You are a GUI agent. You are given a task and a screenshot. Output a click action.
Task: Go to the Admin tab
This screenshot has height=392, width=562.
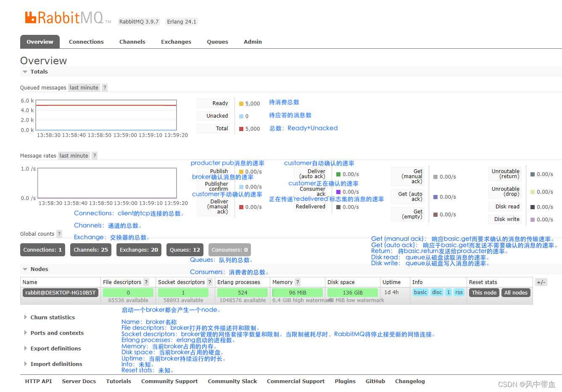[x=253, y=42]
